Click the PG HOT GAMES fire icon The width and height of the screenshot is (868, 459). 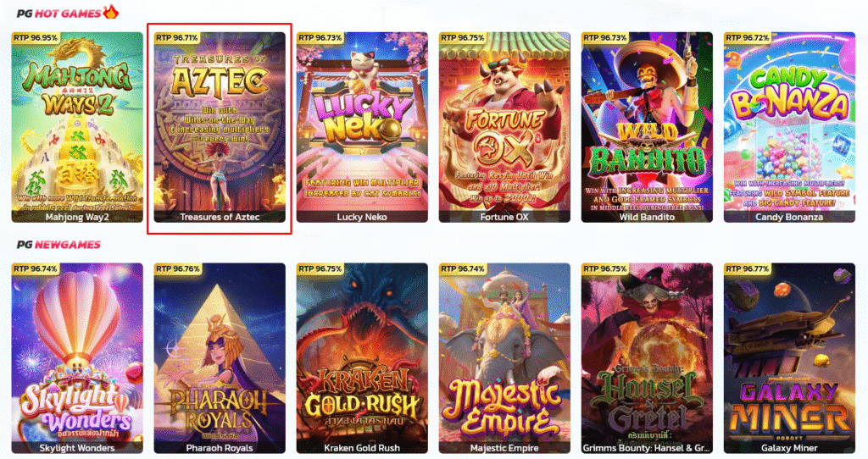coord(111,12)
